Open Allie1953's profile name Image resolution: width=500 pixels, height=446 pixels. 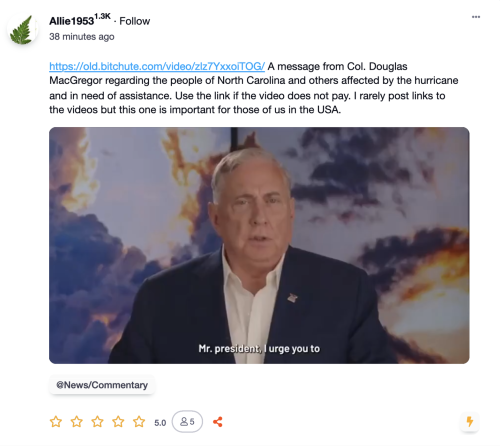(71, 21)
